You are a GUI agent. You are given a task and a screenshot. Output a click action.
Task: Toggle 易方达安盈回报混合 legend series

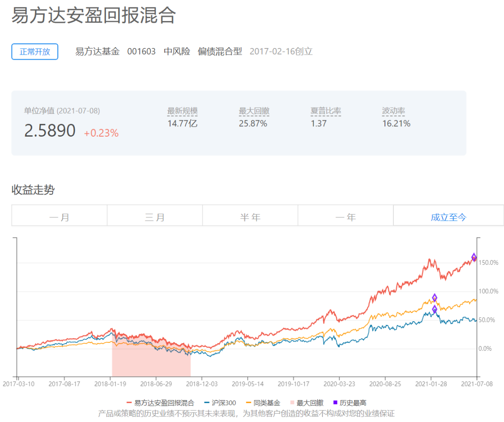[x=161, y=403]
